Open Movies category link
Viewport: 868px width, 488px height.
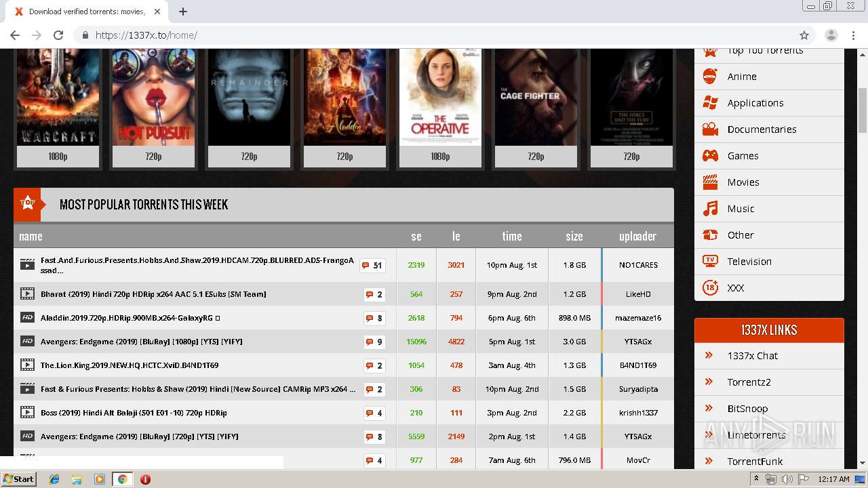pos(743,182)
